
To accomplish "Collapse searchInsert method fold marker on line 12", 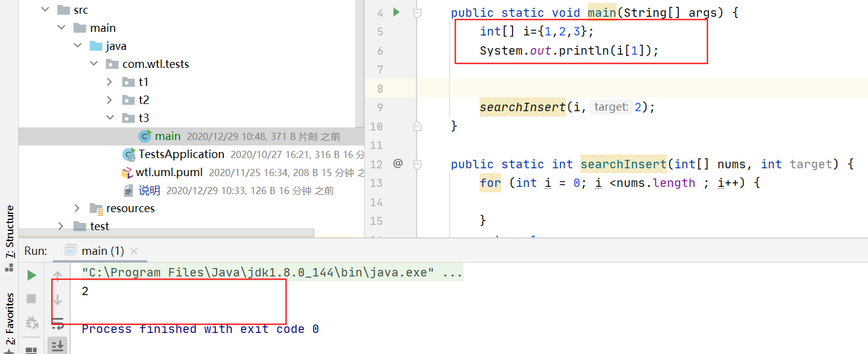I will click(x=418, y=164).
